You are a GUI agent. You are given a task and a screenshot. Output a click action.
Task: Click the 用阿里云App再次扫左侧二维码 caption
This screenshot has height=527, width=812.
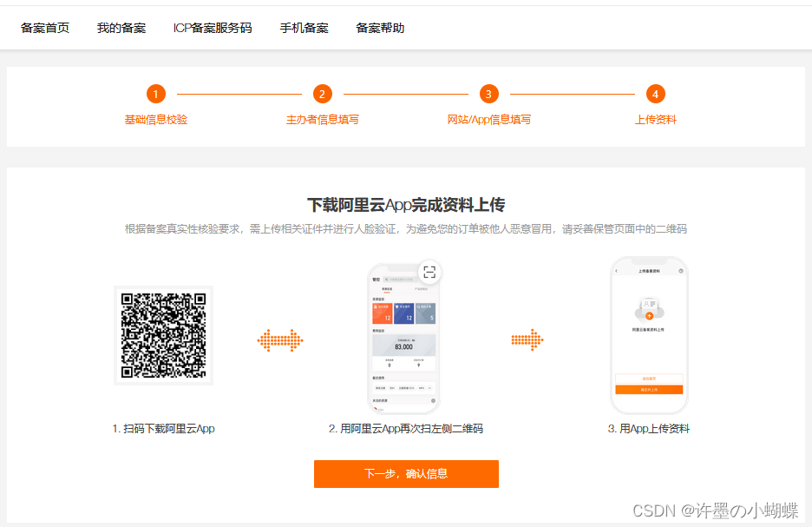pos(406,429)
